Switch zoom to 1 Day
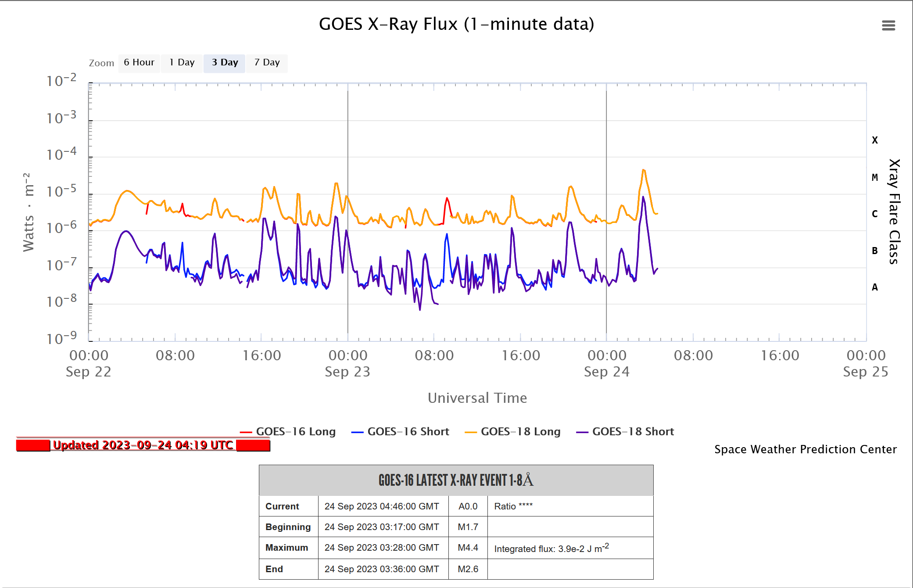This screenshot has height=588, width=913. [182, 63]
